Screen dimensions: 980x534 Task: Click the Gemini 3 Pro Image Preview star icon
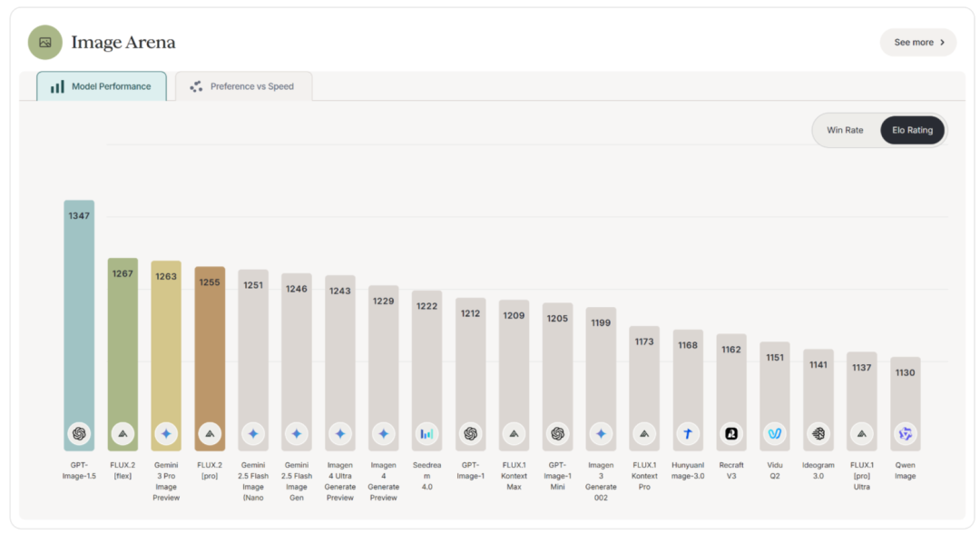pyautogui.click(x=166, y=433)
